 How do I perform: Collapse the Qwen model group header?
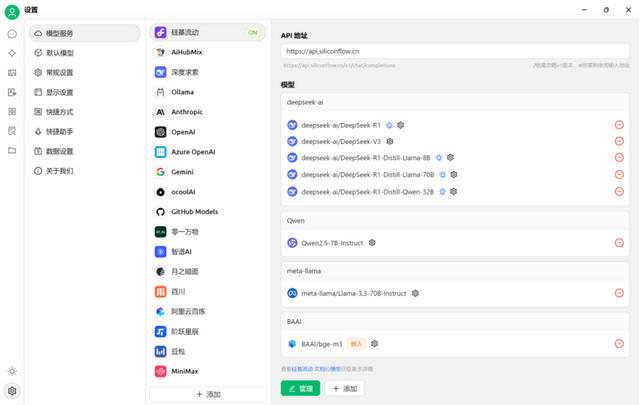click(x=455, y=220)
